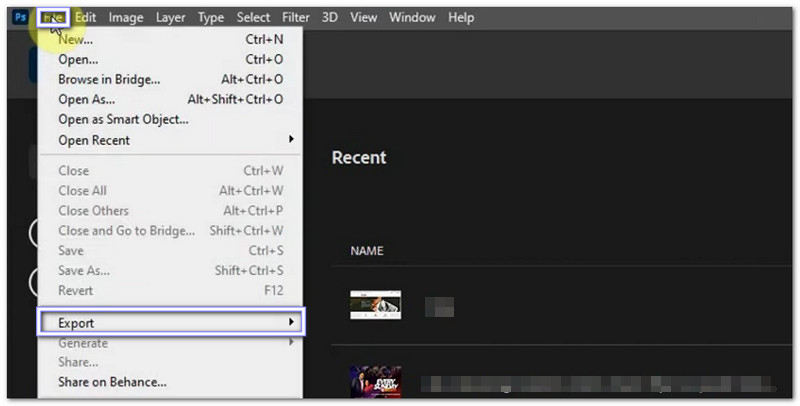Select Share on Behance... entry

(112, 382)
